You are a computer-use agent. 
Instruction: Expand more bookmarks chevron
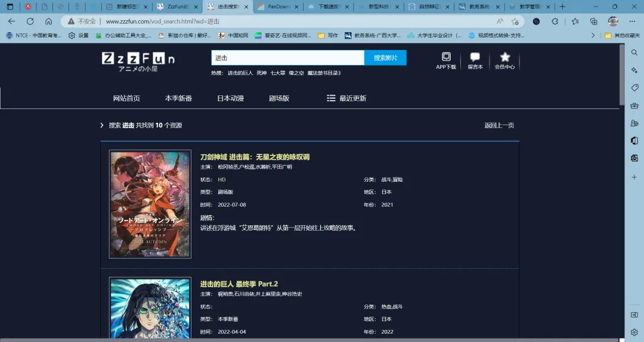(593, 35)
